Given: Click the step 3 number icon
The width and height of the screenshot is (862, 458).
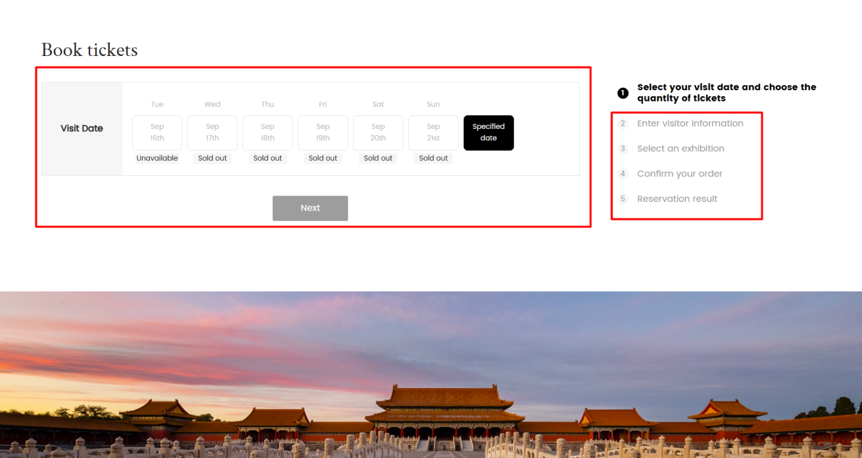Looking at the screenshot, I should point(623,149).
